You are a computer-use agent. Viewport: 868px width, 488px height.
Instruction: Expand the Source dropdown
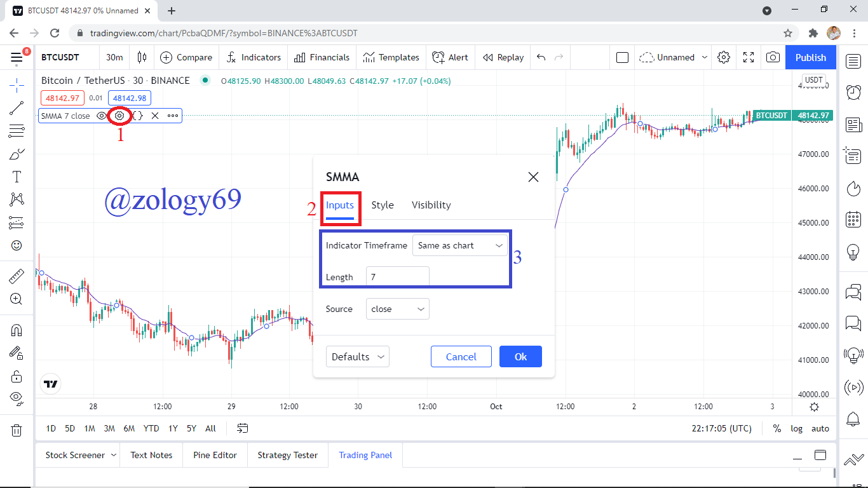click(398, 309)
